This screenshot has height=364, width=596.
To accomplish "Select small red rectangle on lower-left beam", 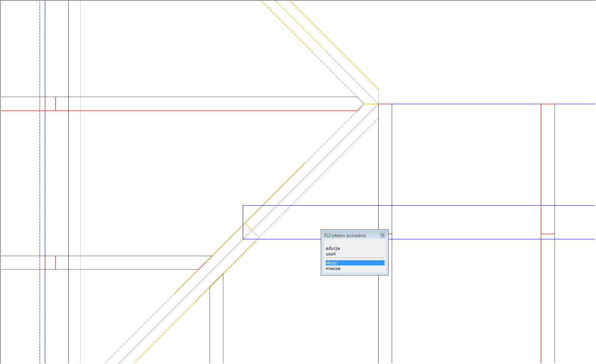I will click(50, 262).
